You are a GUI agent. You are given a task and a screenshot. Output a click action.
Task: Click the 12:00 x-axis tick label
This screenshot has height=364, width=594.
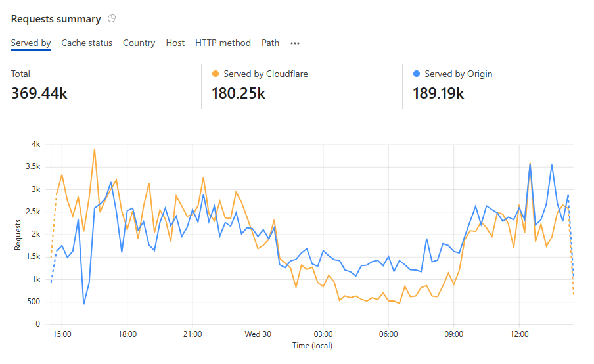point(519,334)
